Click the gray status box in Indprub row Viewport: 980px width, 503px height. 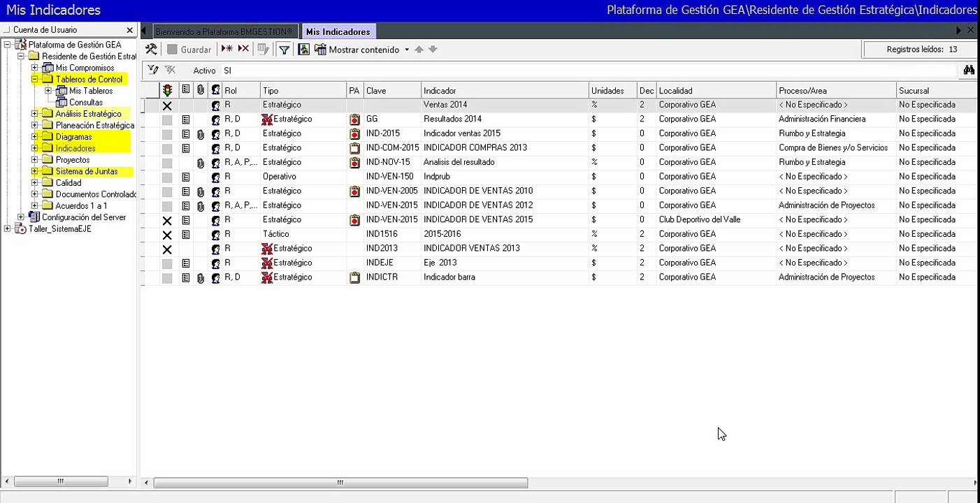click(x=167, y=177)
